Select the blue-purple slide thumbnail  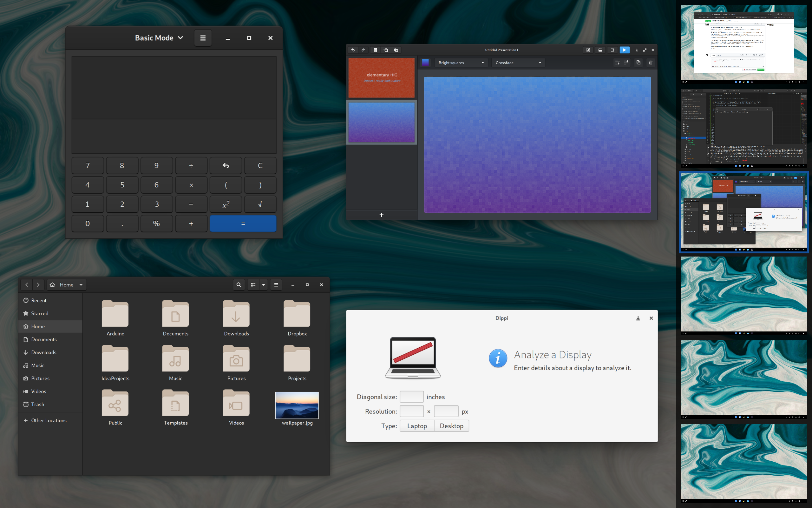pyautogui.click(x=382, y=123)
